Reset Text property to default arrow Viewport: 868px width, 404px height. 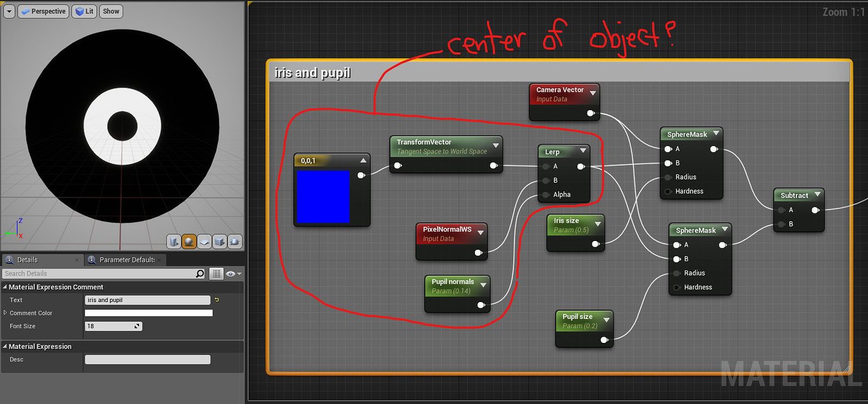pyautogui.click(x=217, y=300)
